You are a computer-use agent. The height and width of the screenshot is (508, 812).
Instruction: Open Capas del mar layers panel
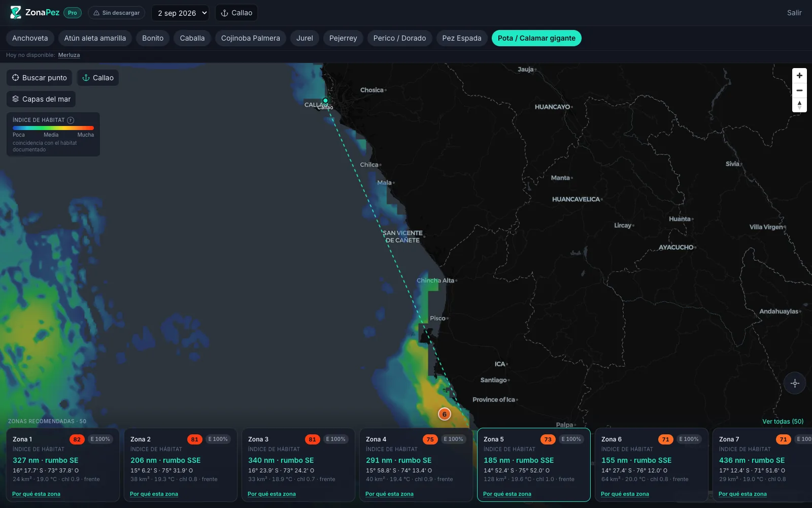coord(41,99)
